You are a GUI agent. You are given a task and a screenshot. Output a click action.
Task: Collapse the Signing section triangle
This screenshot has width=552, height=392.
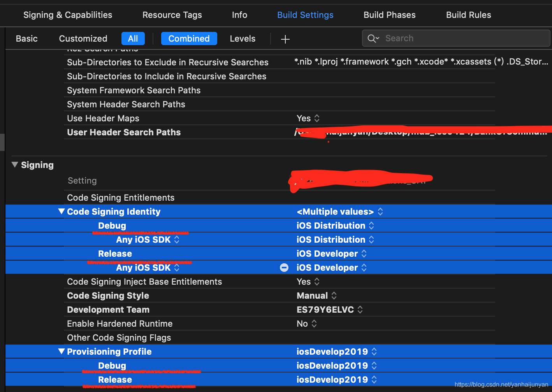15,165
